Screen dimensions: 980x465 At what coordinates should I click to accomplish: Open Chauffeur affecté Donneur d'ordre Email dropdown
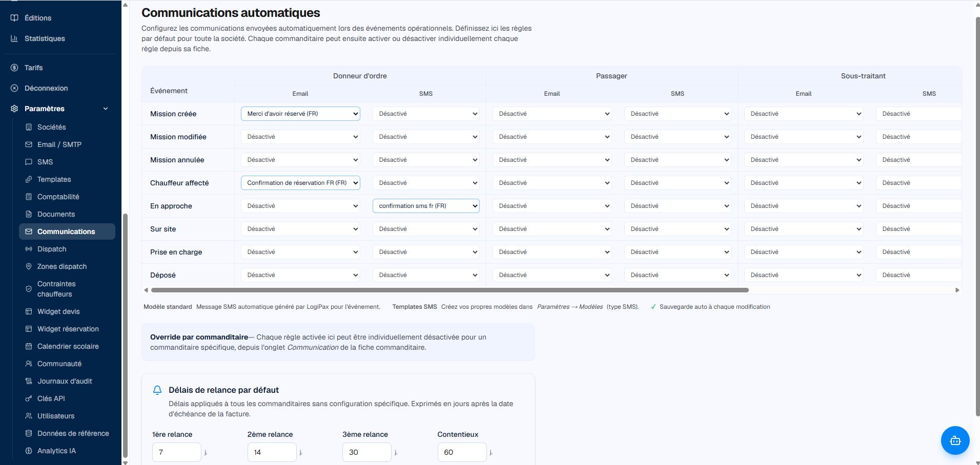click(300, 183)
